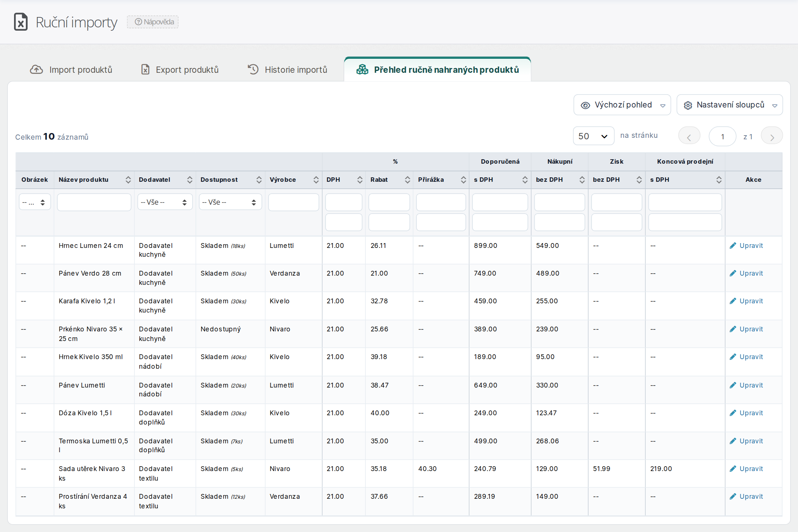Sort by Dostupnost column
Screen dimensions: 798x532
tap(259, 180)
